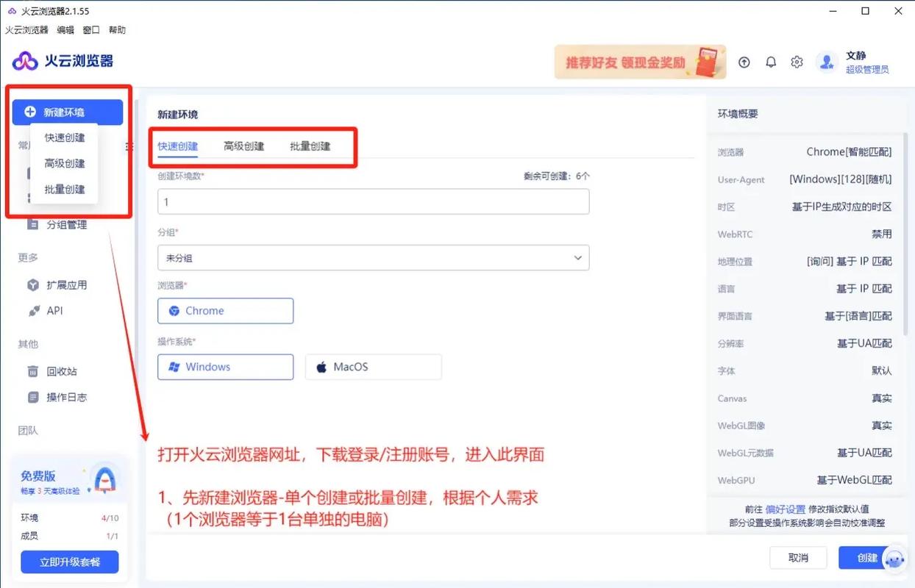Viewport: 915px width, 588px height.
Task: Open notifications via the bell icon
Action: pyautogui.click(x=770, y=62)
